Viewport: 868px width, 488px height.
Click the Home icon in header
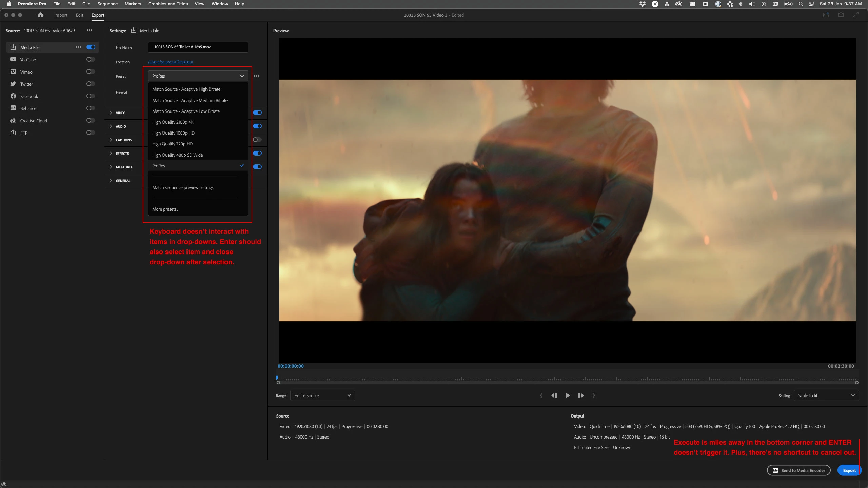(41, 15)
